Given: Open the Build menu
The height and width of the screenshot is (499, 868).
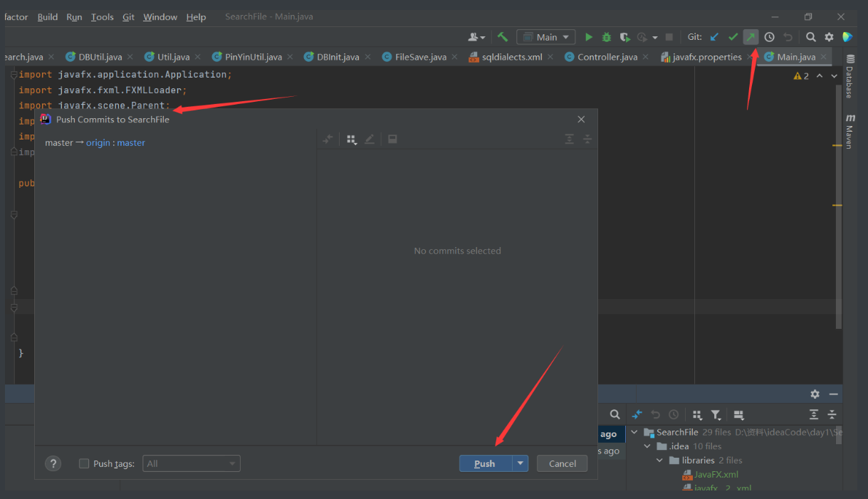Looking at the screenshot, I should 48,17.
